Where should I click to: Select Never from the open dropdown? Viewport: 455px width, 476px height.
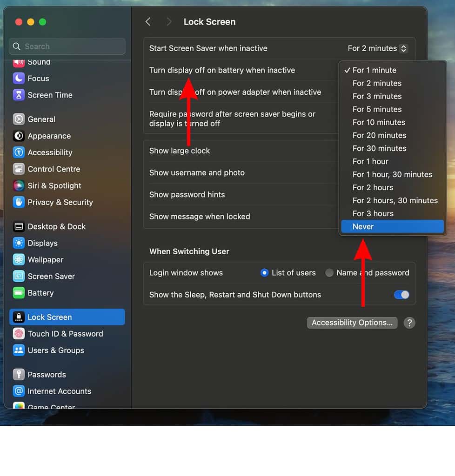(x=363, y=226)
